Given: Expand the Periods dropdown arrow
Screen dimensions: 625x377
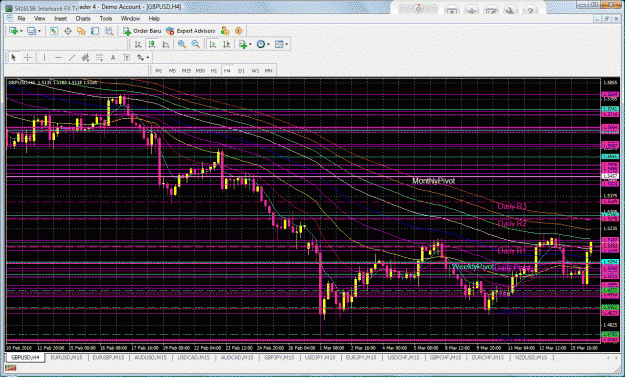Looking at the screenshot, I should pos(268,44).
